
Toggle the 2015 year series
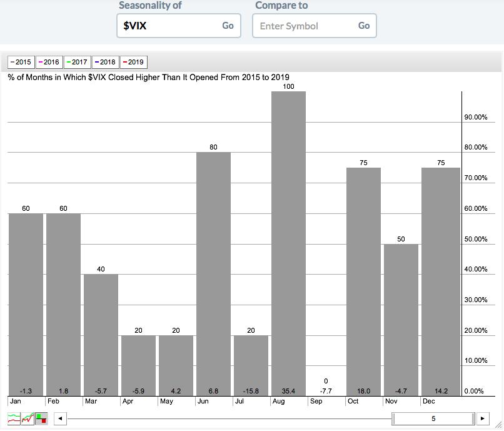(21, 62)
